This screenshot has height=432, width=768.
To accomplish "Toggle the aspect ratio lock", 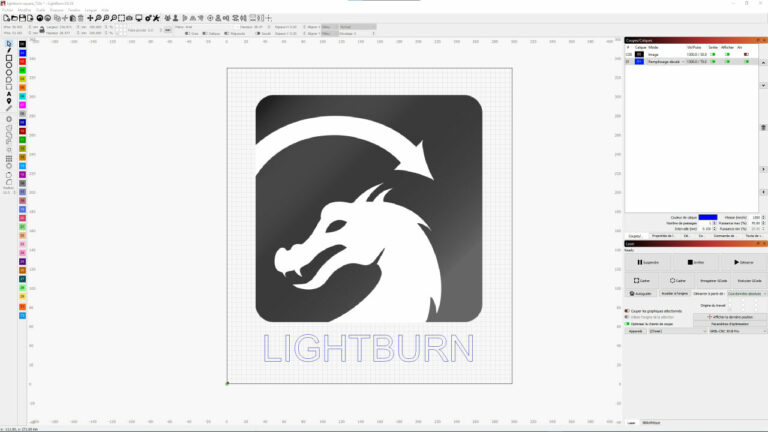I will [42, 30].
